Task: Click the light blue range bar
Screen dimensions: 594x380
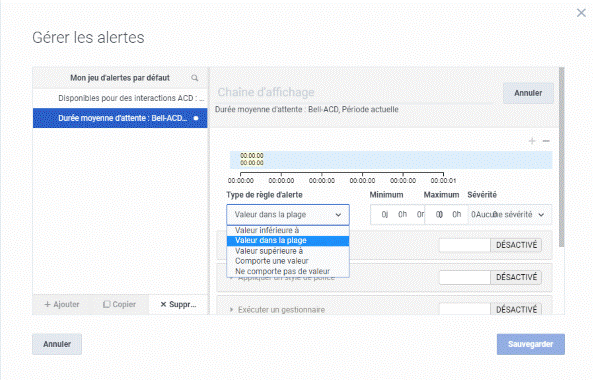Action: tap(391, 160)
